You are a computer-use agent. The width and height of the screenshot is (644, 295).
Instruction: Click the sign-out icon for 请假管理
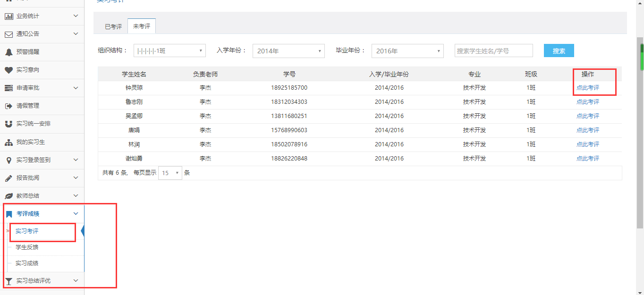pos(8,106)
